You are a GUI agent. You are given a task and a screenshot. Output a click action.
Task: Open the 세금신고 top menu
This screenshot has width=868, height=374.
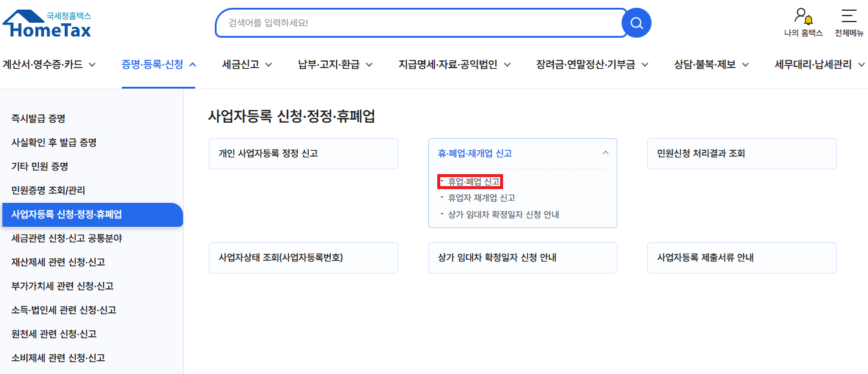tap(247, 65)
